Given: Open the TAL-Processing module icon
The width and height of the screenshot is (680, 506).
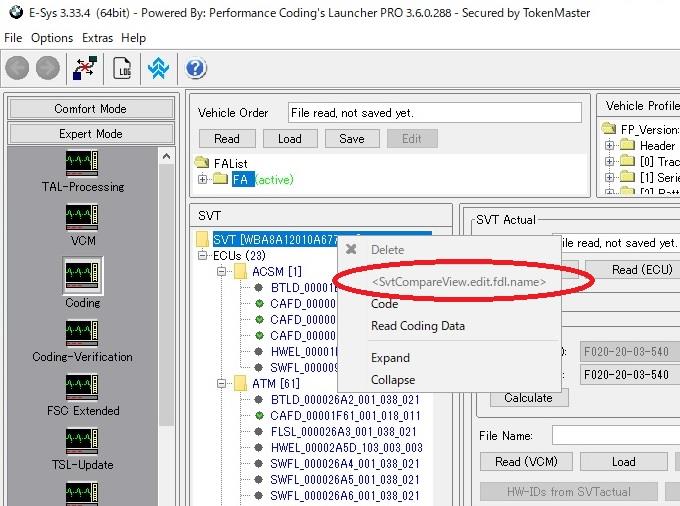Looking at the screenshot, I should pos(82,163).
